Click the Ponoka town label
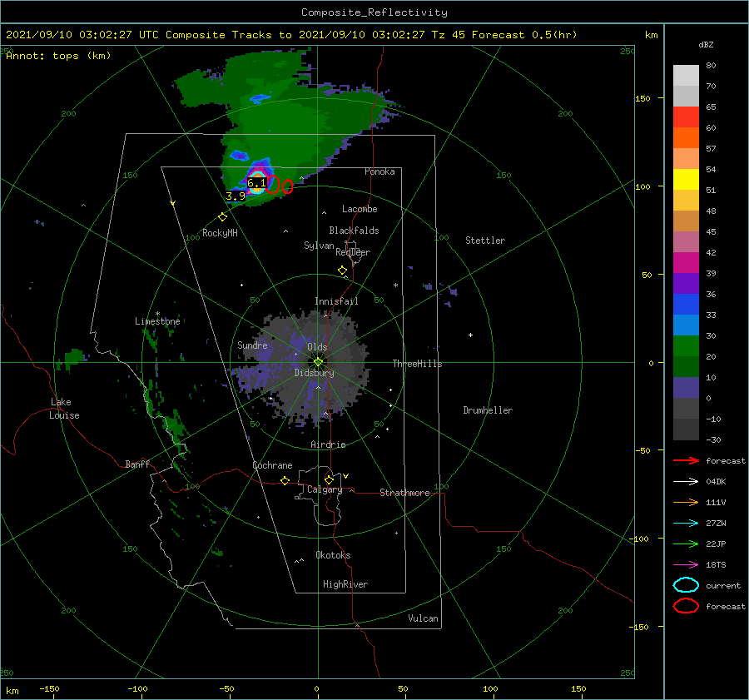749x700 pixels. [x=379, y=171]
